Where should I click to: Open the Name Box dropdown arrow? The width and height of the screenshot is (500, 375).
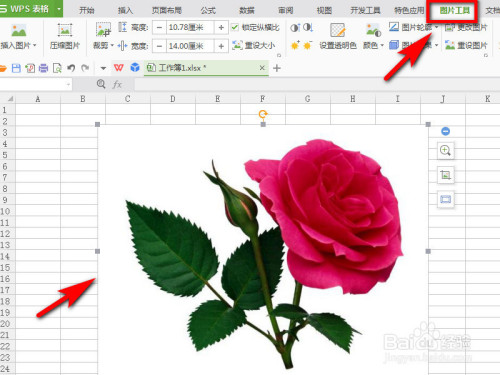pyautogui.click(x=69, y=84)
